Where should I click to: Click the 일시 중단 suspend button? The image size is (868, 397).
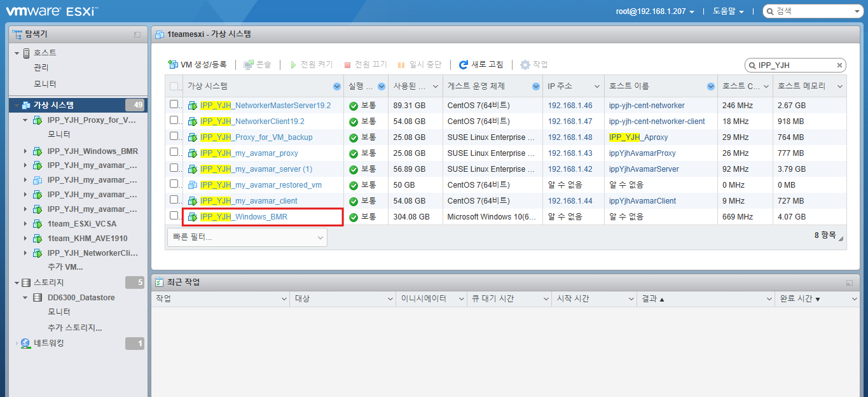pos(420,65)
